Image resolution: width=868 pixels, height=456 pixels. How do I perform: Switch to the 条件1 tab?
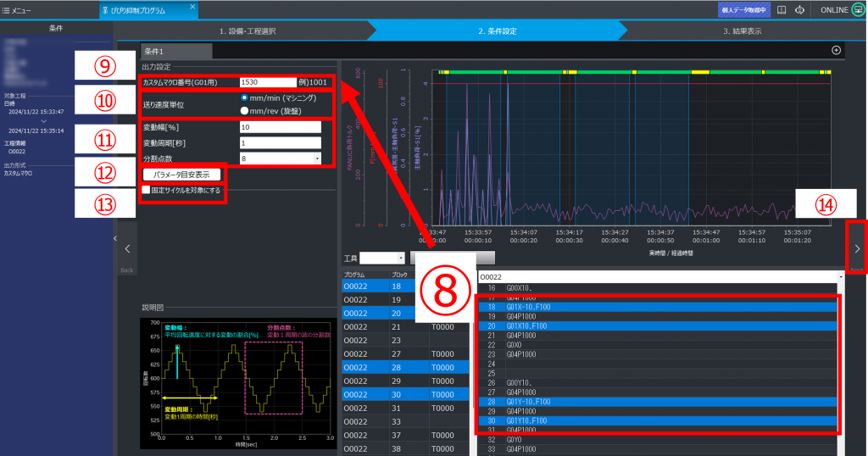[x=176, y=52]
